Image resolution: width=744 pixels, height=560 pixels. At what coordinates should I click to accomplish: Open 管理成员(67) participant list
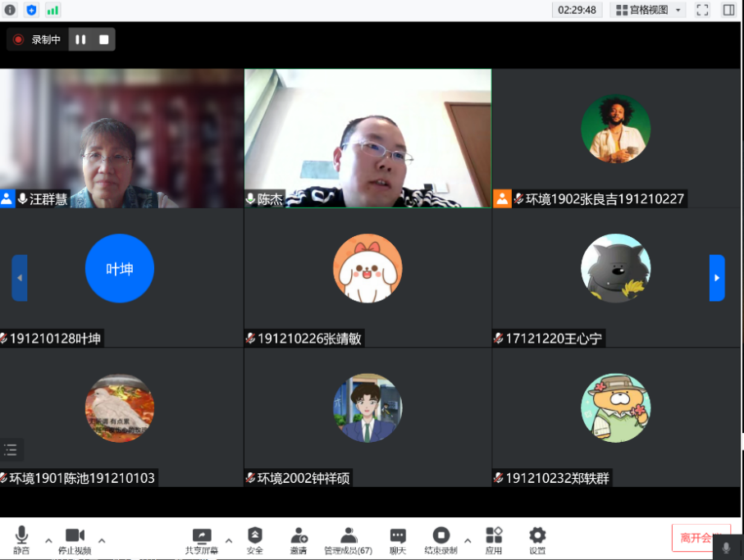pos(349,540)
